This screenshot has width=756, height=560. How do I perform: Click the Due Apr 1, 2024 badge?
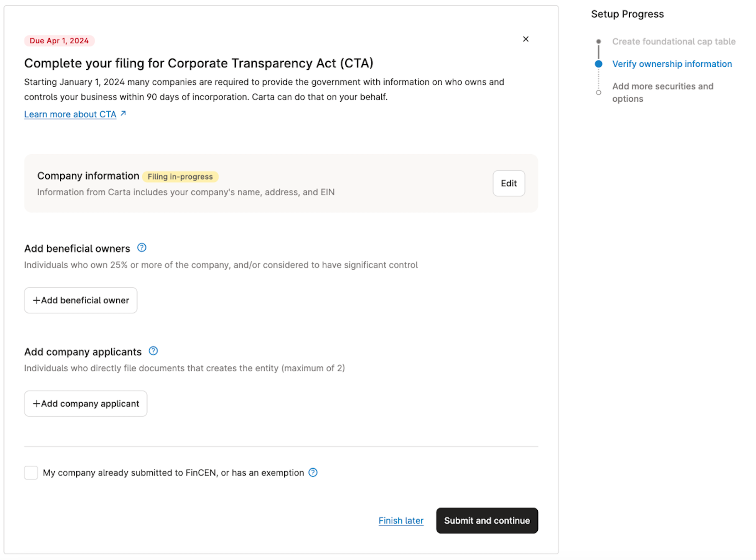tap(59, 41)
